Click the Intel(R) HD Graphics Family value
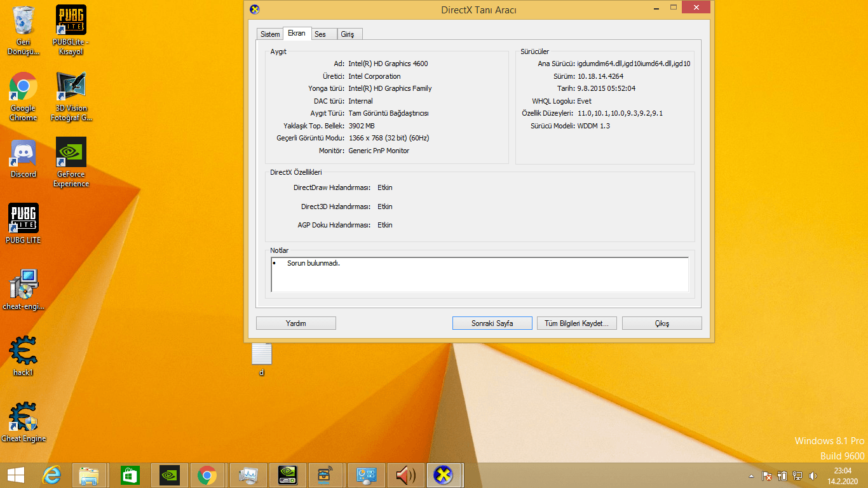Screen dimensions: 868x488 coord(390,88)
